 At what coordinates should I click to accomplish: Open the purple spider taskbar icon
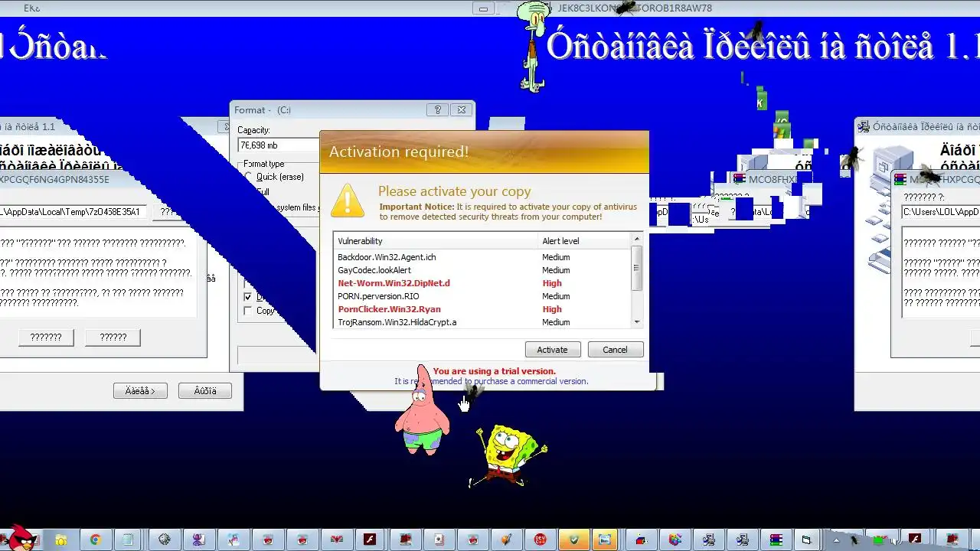(199, 540)
